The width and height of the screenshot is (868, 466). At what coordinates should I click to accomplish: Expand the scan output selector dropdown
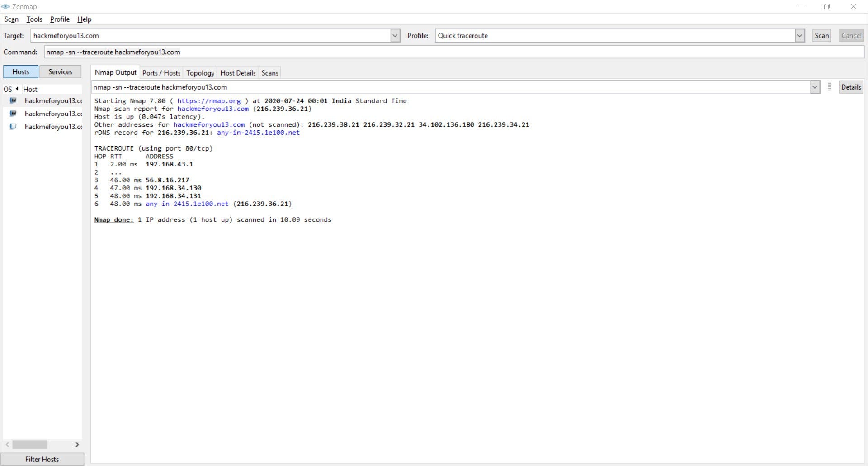coord(815,87)
